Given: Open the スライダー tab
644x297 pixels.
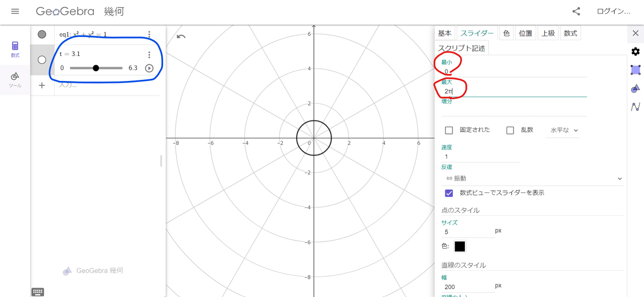Looking at the screenshot, I should 477,33.
